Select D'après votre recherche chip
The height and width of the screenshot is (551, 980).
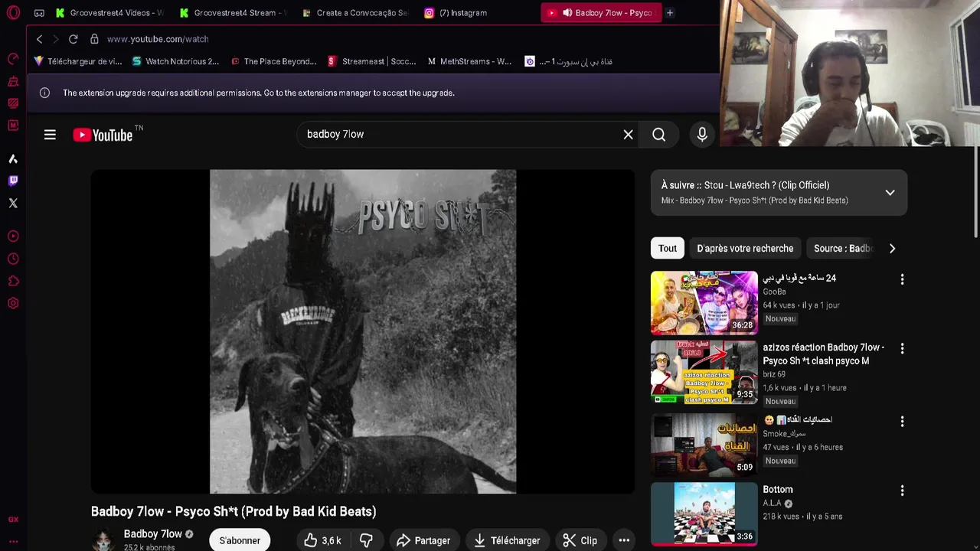click(745, 249)
